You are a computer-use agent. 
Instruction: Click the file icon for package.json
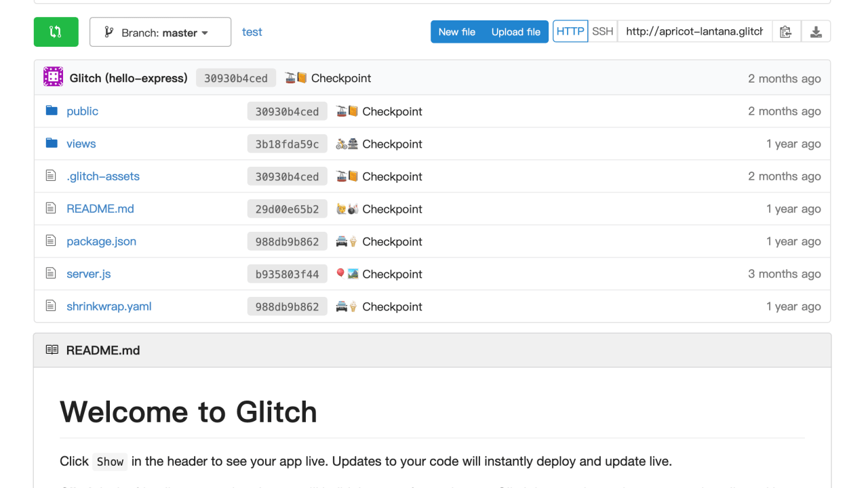click(x=51, y=241)
